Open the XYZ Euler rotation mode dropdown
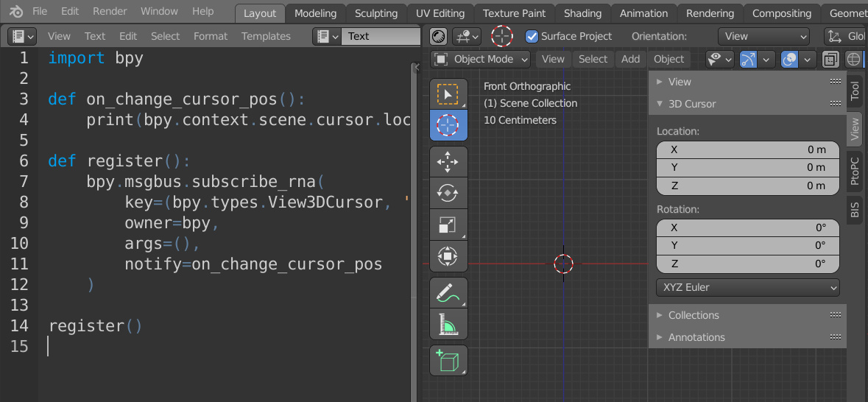Screen dimensions: 868x402 click(748, 287)
